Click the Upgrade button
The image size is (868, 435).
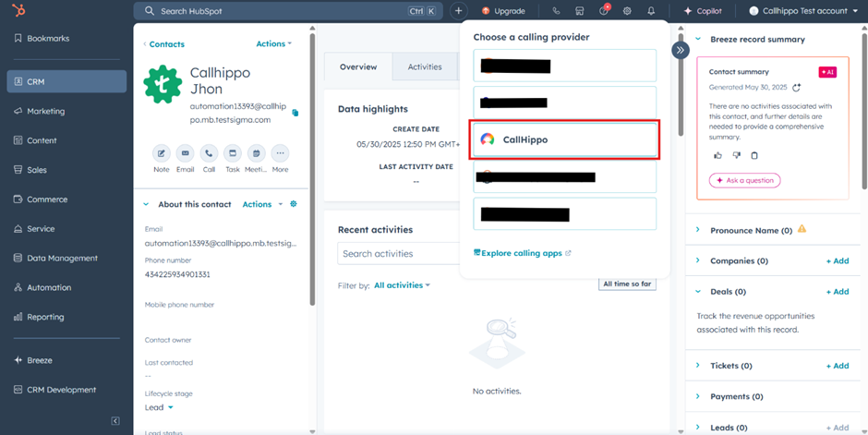[x=503, y=11]
